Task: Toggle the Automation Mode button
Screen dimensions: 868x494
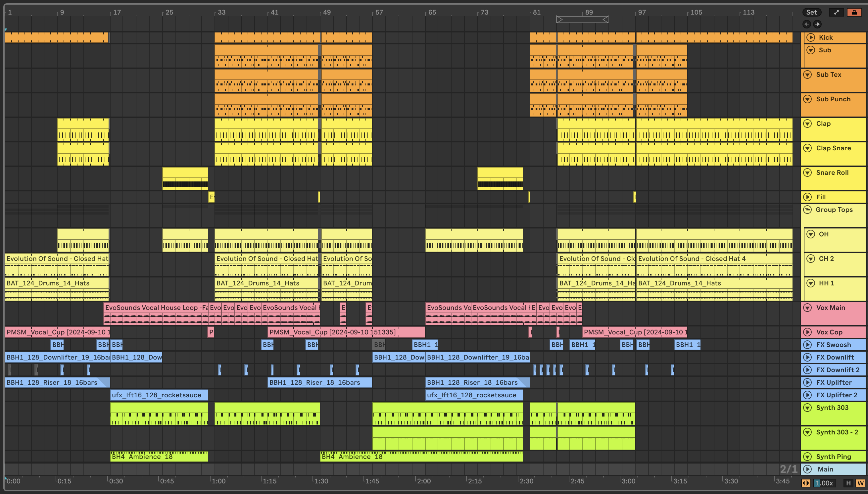Action: [x=836, y=12]
